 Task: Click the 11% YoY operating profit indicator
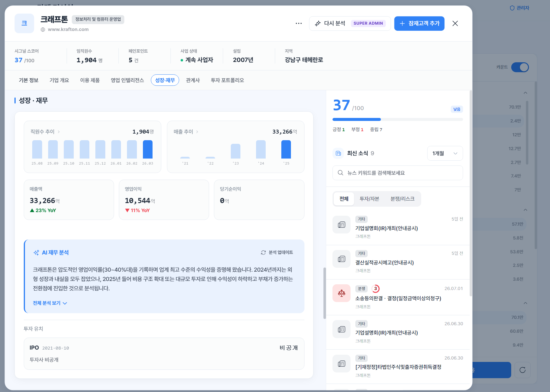coord(137,211)
